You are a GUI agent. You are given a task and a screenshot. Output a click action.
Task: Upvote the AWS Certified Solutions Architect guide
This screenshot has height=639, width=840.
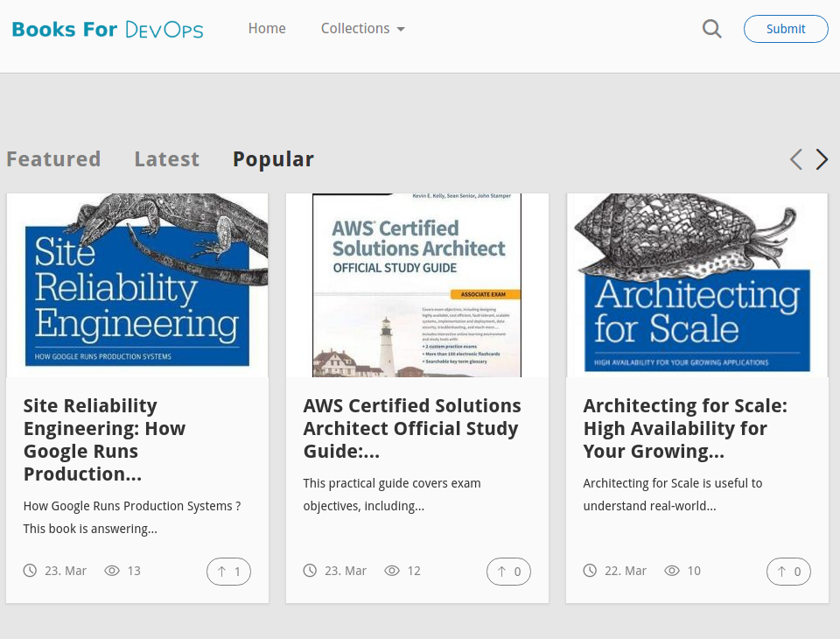[508, 571]
